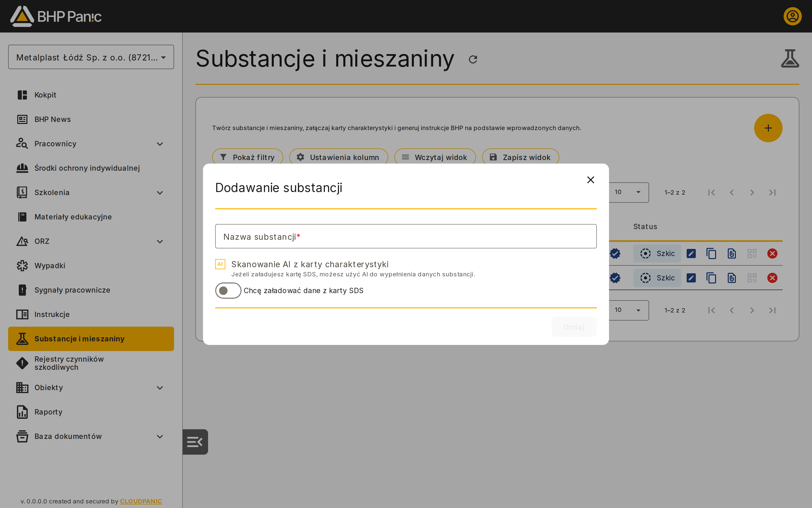Click the top pagination text 1–2 z 2
Viewport: 812px width, 508px height.
coord(675,193)
